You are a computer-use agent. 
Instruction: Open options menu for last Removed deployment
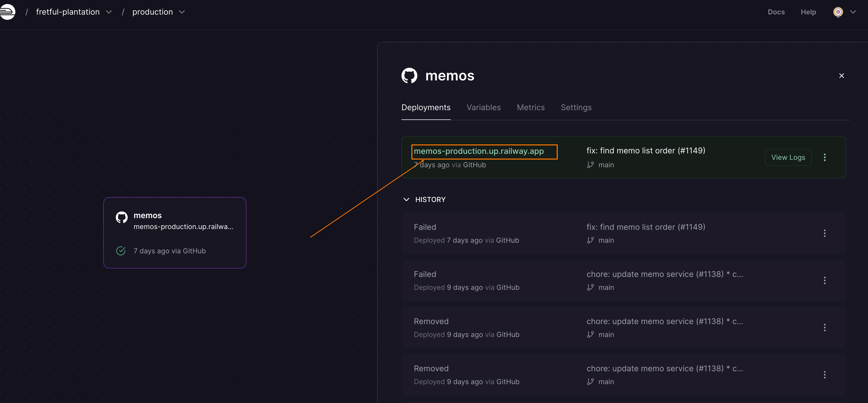825,375
